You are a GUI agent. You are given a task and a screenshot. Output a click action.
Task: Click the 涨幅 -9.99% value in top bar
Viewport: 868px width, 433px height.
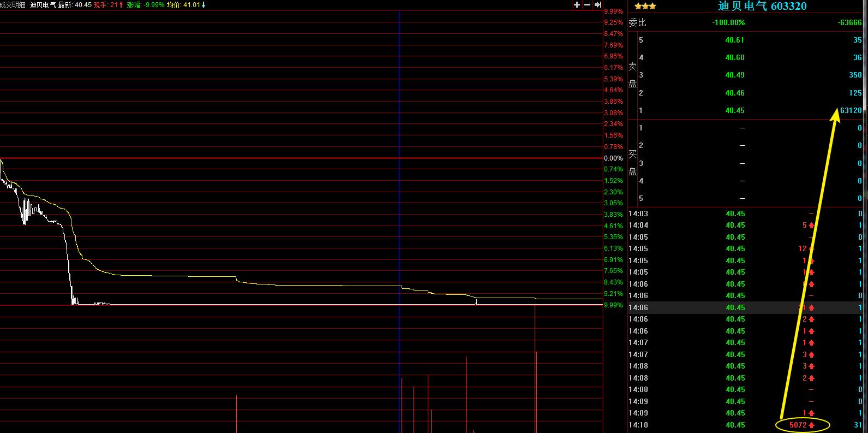(145, 5)
